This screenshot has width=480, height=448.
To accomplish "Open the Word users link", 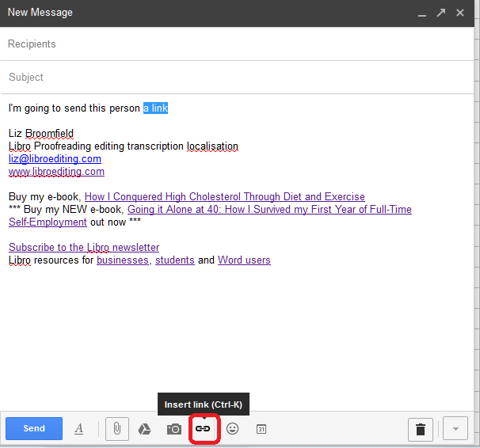I will pos(244,260).
